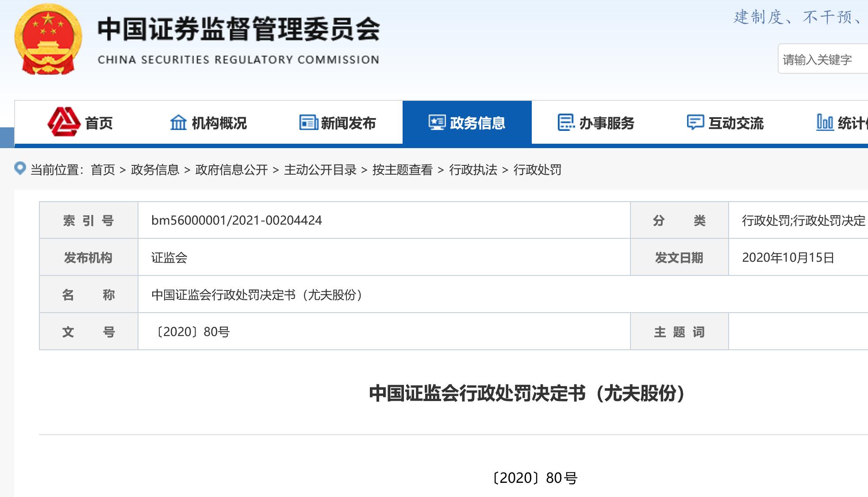Click the monitor icon beside 政务信息
This screenshot has width=868, height=497.
coord(437,122)
